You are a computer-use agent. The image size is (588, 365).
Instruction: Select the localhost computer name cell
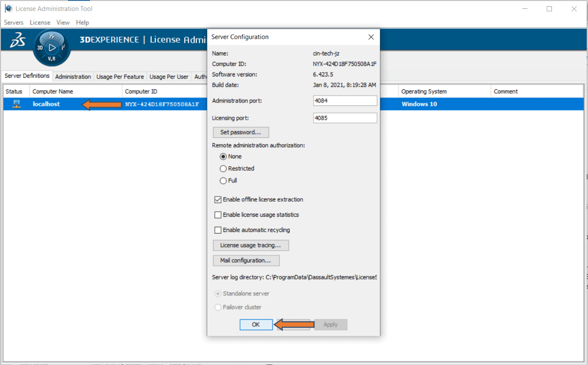click(x=46, y=104)
